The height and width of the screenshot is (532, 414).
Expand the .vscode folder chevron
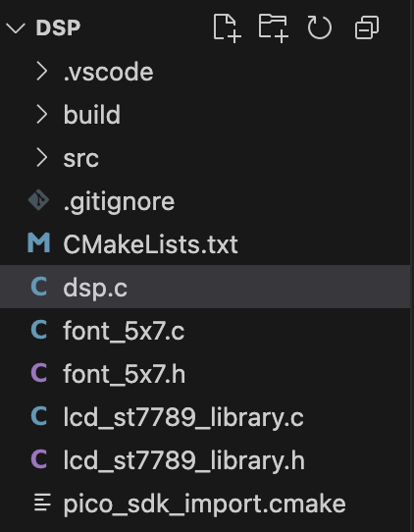coord(42,72)
